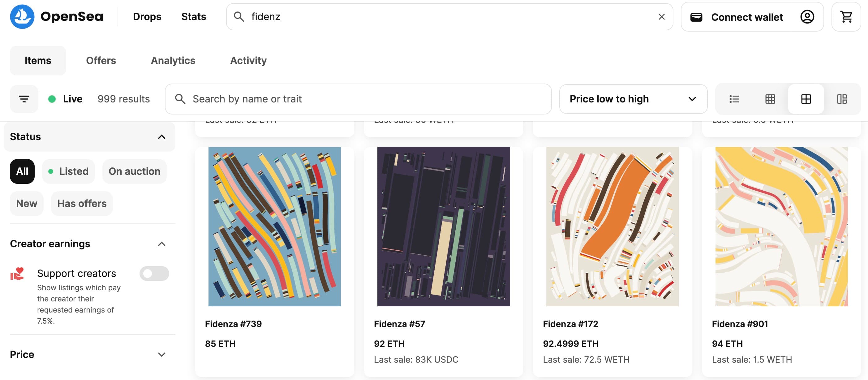The height and width of the screenshot is (380, 868).
Task: Enable the Support creators switch
Action: click(x=154, y=274)
